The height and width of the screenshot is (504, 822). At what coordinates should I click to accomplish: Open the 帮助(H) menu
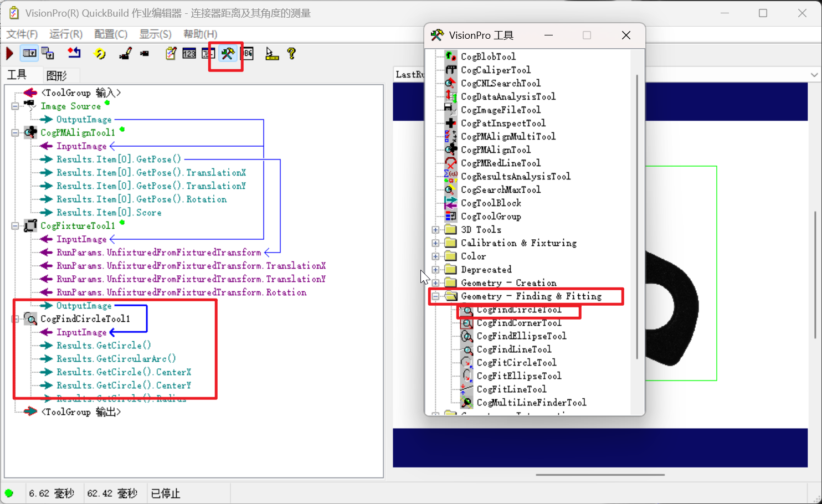[201, 34]
